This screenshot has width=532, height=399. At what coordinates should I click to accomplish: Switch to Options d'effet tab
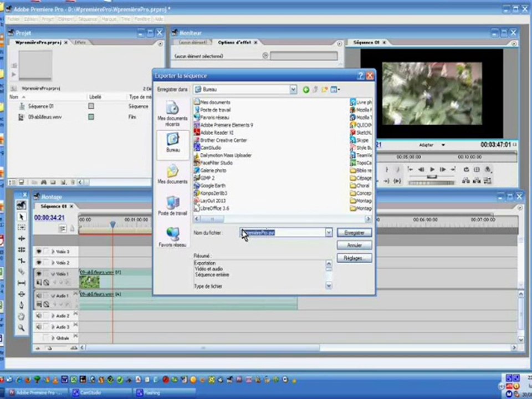coord(234,43)
